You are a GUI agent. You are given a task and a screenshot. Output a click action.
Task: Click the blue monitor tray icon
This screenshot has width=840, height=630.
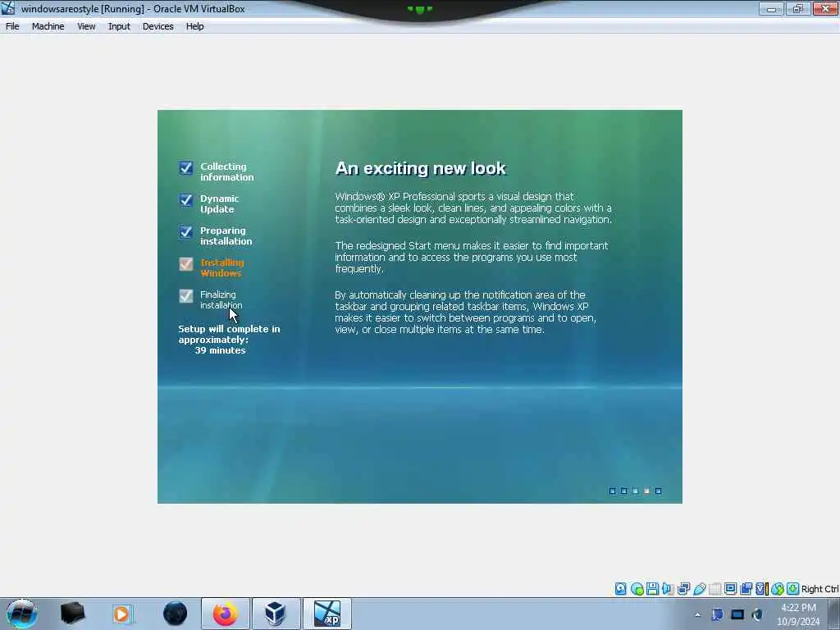[x=737, y=614]
